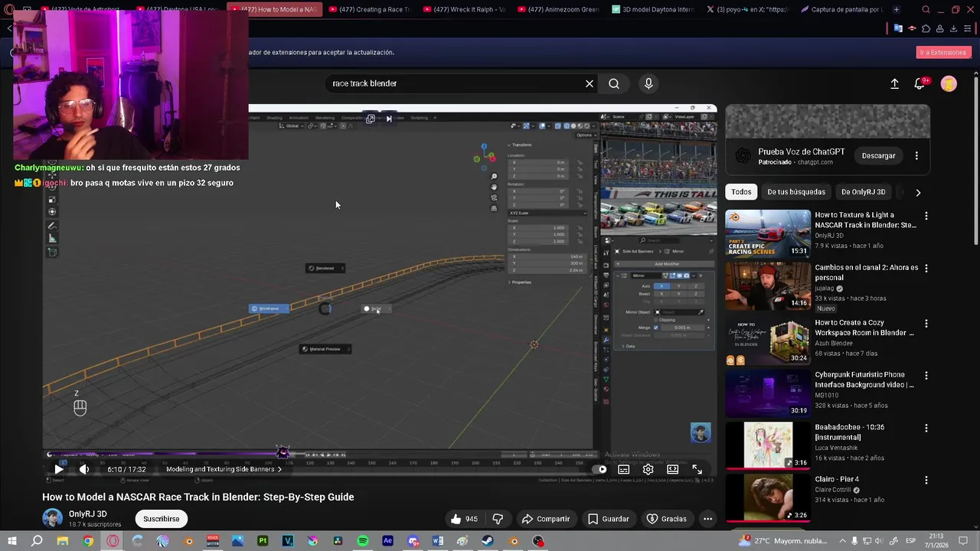Open Spotify from the taskbar
The height and width of the screenshot is (551, 980).
click(363, 541)
